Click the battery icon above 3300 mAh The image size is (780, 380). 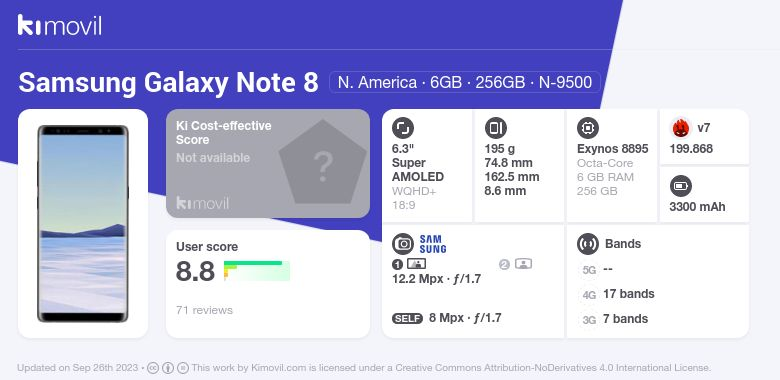681,187
